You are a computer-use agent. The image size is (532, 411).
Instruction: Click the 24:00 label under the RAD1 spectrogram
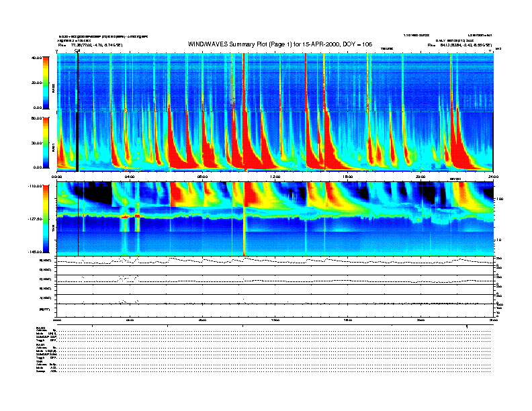[493, 177]
